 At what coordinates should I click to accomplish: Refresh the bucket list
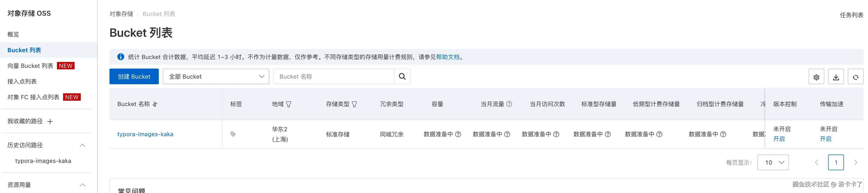click(855, 77)
